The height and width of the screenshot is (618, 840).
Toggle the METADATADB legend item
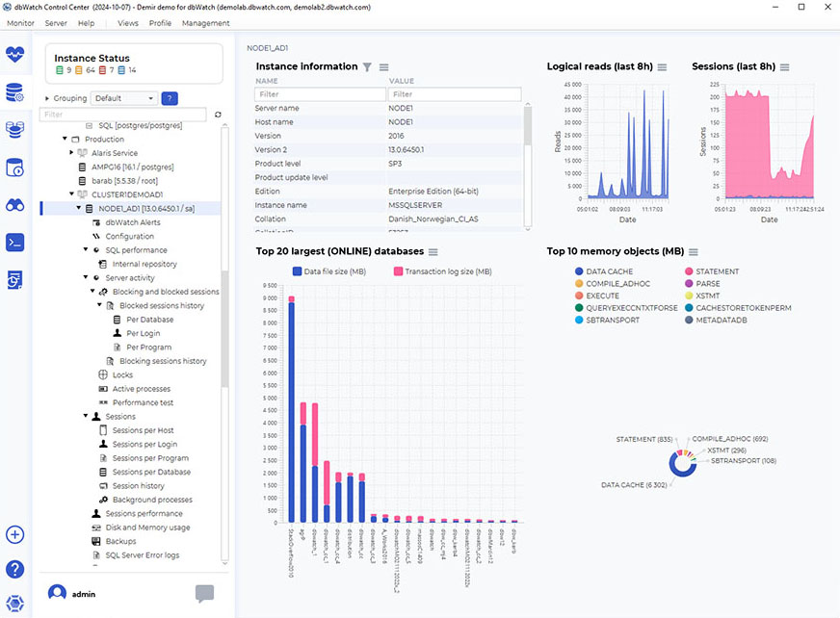click(x=716, y=321)
